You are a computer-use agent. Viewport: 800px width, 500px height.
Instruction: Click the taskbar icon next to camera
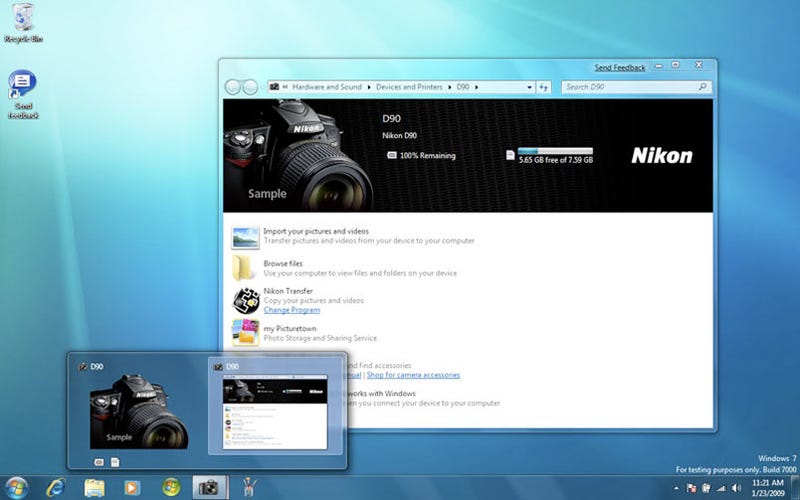coord(249,488)
